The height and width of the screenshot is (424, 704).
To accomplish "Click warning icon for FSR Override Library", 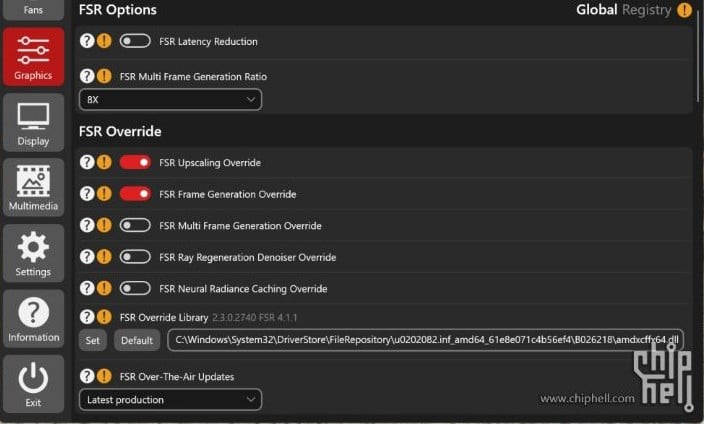I will [104, 317].
